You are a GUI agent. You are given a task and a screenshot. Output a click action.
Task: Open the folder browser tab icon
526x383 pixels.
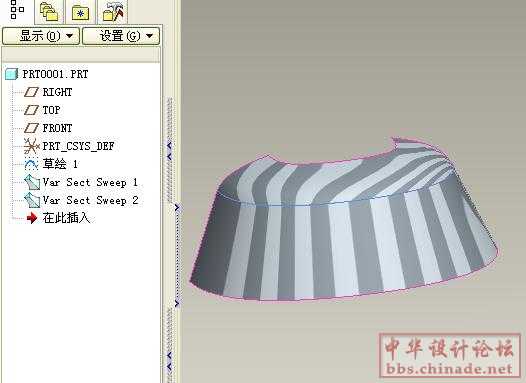49,12
